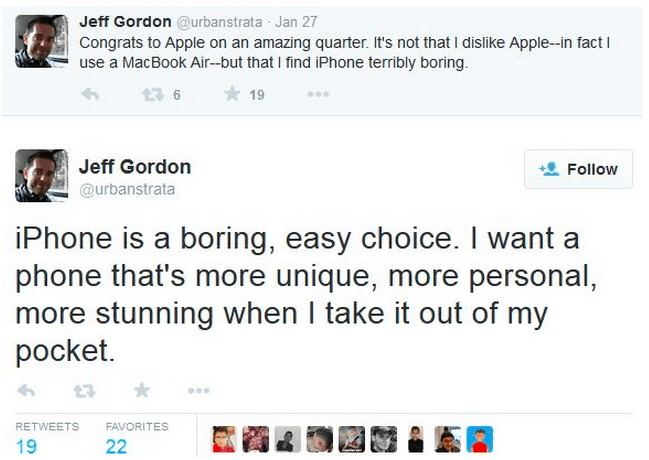Click the large Jeff Gordon profile name
649x460 pixels.
[x=133, y=166]
